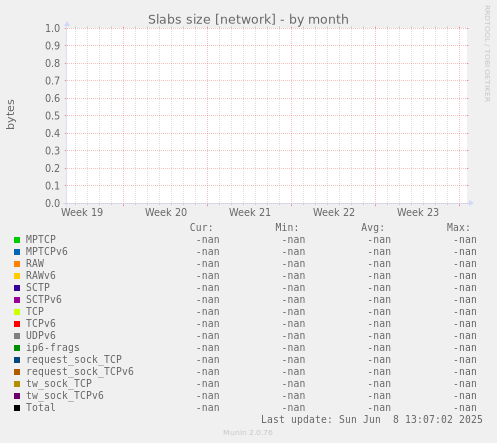Click the Week 20 axis label

pos(166,212)
